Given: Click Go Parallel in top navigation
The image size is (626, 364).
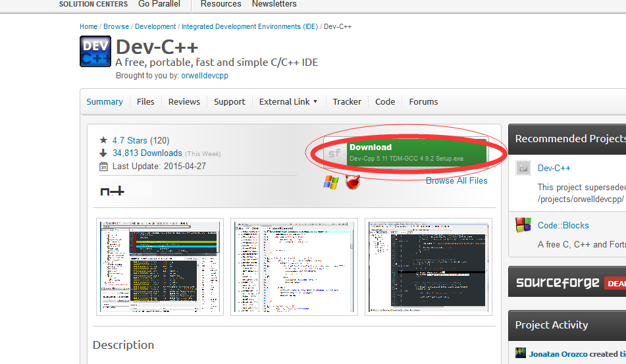Looking at the screenshot, I should coord(159,4).
